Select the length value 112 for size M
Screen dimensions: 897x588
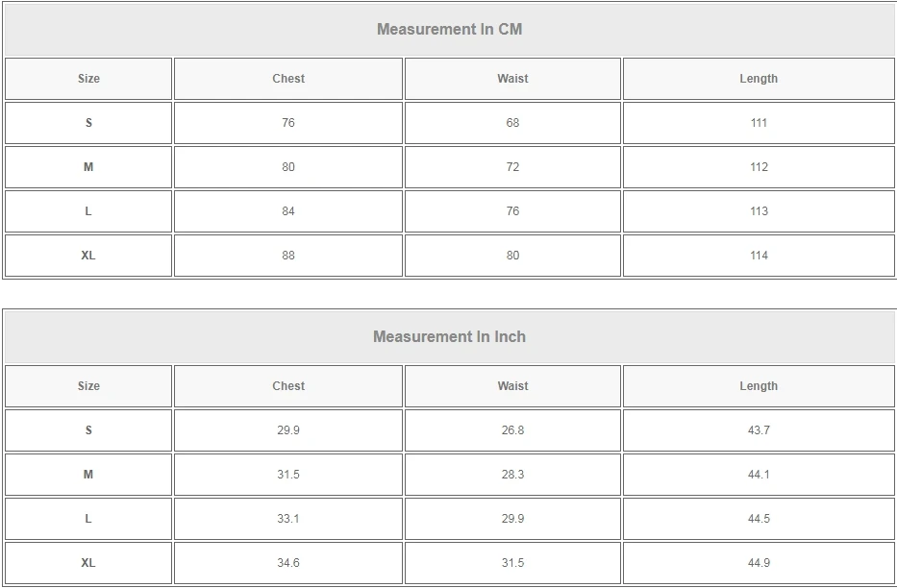759,167
